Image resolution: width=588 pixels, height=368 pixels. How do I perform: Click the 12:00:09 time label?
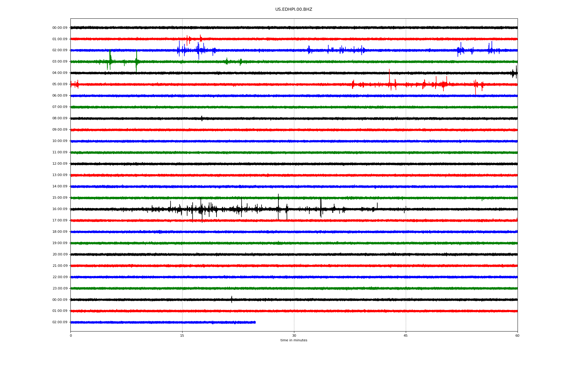click(60, 164)
